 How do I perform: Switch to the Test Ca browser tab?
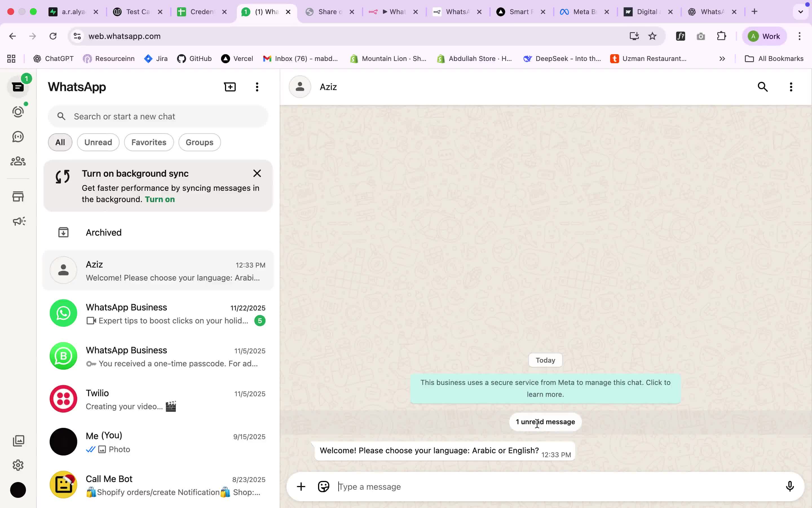(x=138, y=12)
